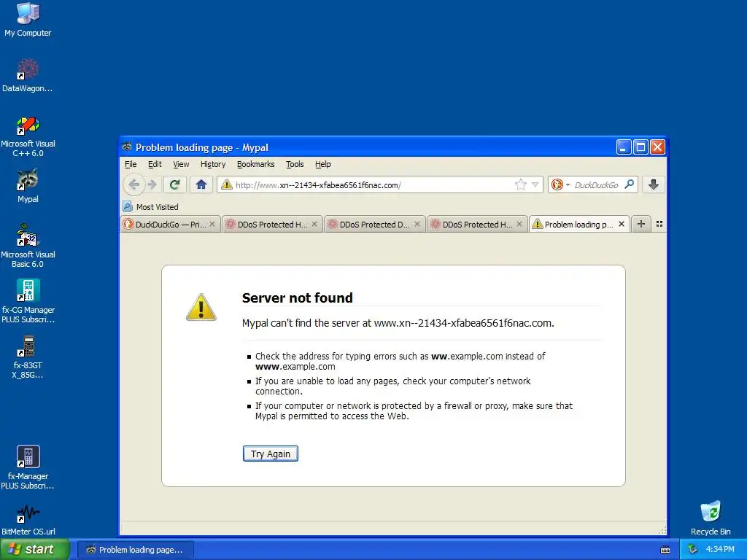Select the fx-Manager PLUS desktop shortcut

click(x=28, y=467)
